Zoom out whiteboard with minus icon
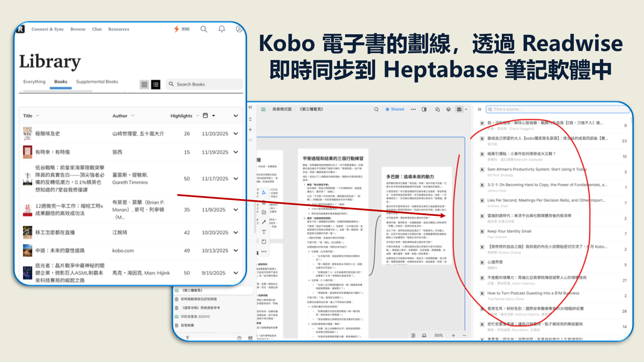The width and height of the screenshot is (644, 362). click(x=464, y=335)
